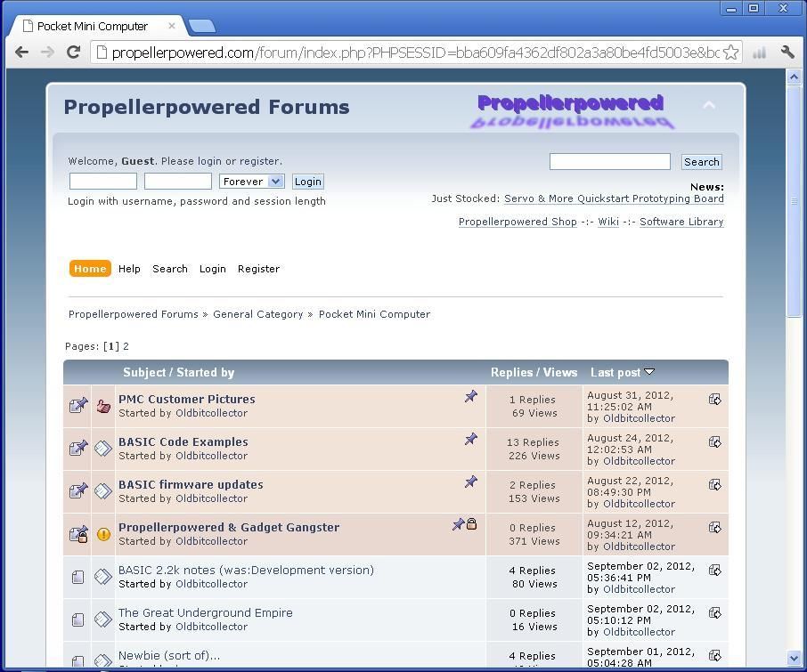Click the page scrollbar up arrow
Image resolution: width=807 pixels, height=672 pixels.
[x=794, y=77]
